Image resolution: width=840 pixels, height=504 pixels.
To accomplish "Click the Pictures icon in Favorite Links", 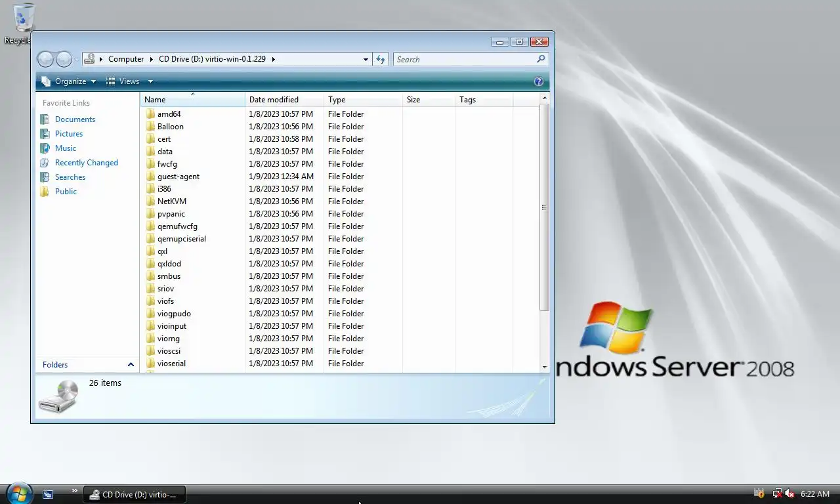I will pyautogui.click(x=45, y=134).
